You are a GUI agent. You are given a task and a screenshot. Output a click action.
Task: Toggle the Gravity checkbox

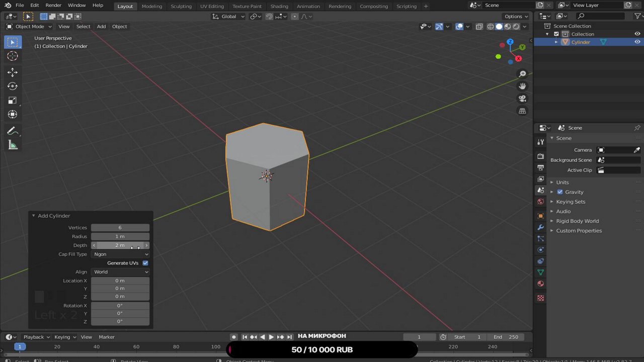coord(560,192)
